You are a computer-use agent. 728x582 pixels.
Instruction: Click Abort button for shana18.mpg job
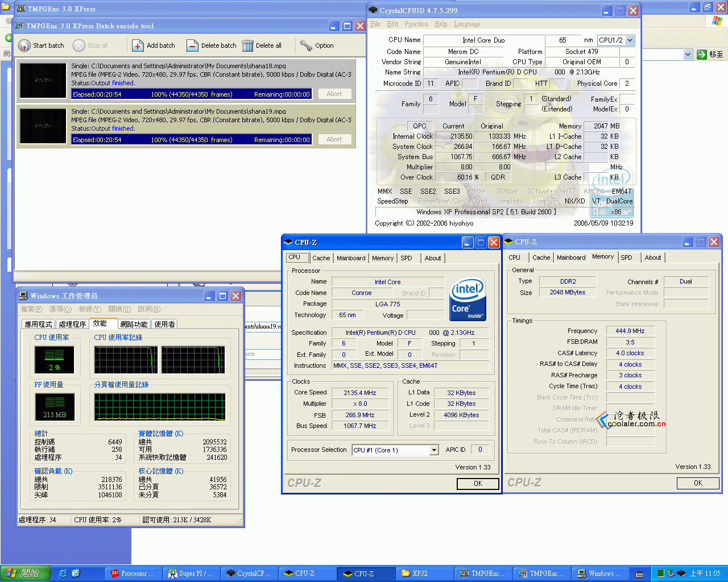[334, 94]
